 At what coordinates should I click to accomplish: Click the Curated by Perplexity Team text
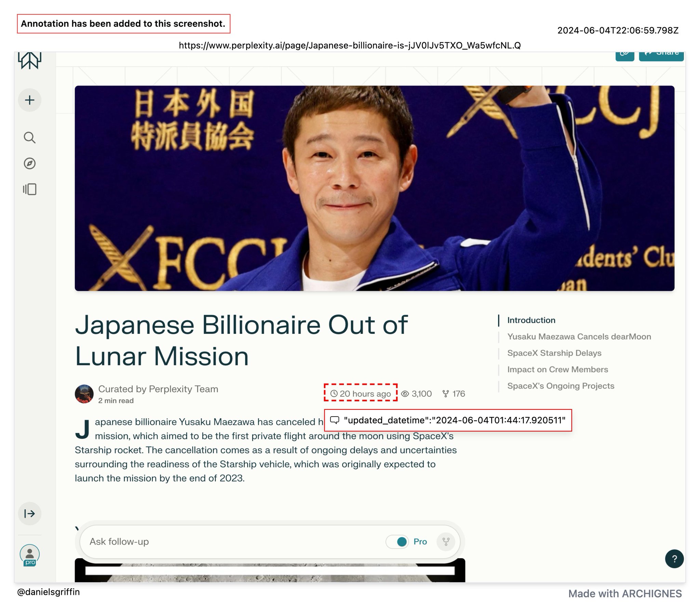pyautogui.click(x=158, y=389)
